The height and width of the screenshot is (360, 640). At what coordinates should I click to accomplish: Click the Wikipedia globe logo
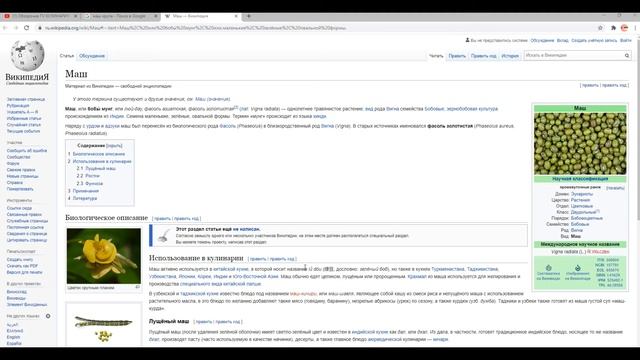(x=27, y=55)
